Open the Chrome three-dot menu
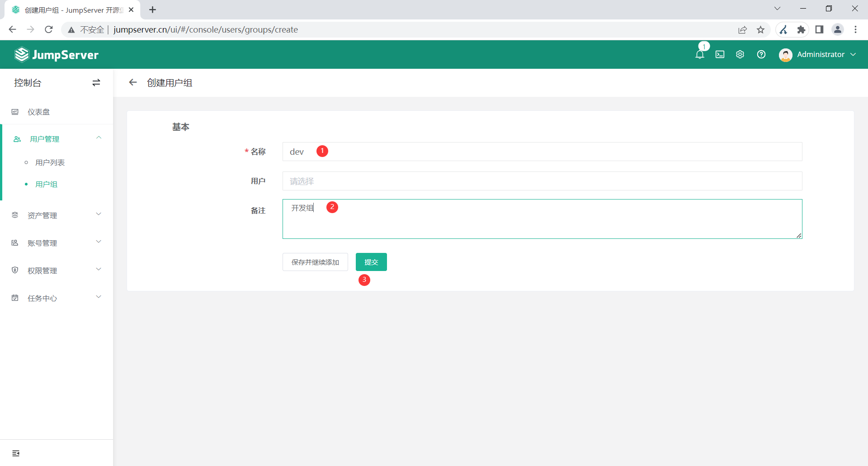Screen dimensions: 868x466 (856, 29)
